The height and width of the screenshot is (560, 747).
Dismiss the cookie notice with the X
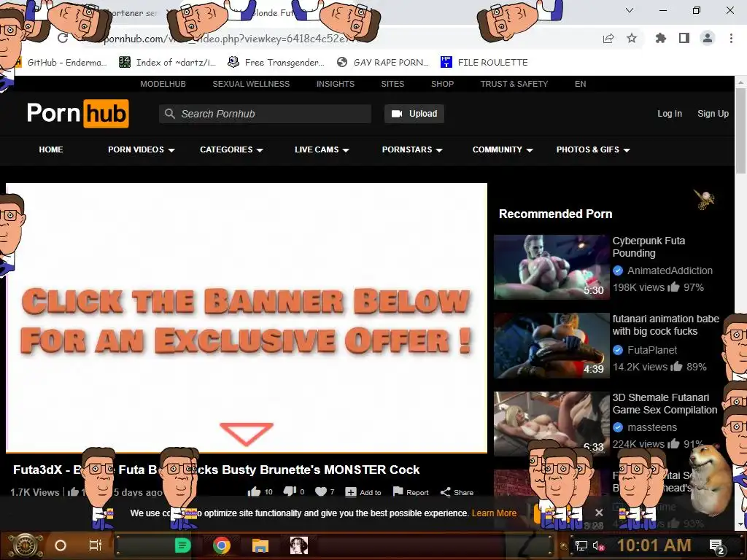click(599, 513)
